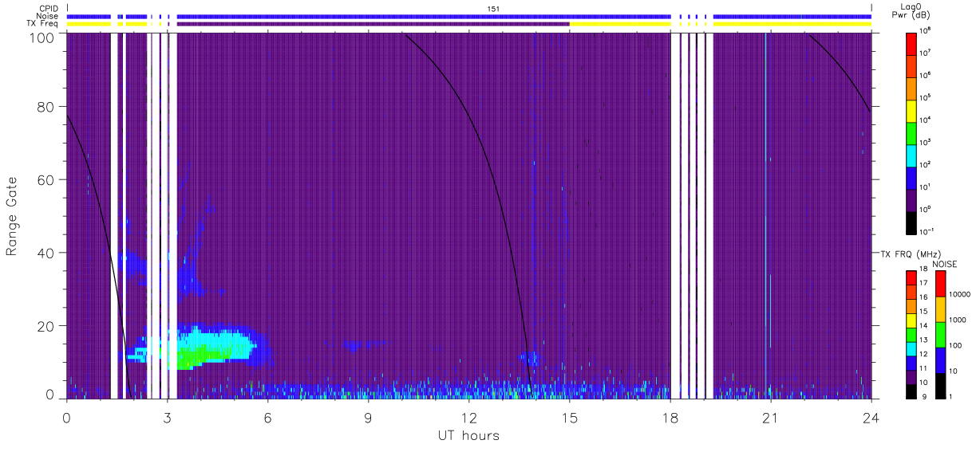Click the '10000' label on NOISE colorbar
Image resolution: width=980 pixels, height=452 pixels.
pyautogui.click(x=960, y=296)
